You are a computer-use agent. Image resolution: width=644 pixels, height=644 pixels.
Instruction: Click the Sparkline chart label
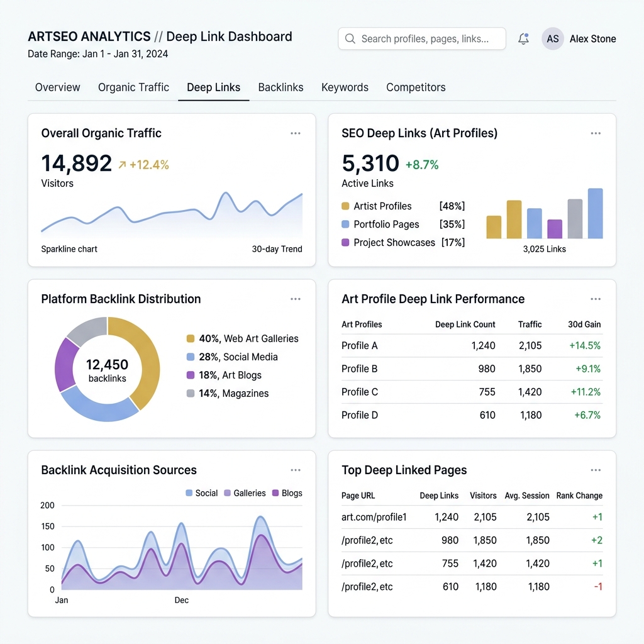pyautogui.click(x=69, y=249)
